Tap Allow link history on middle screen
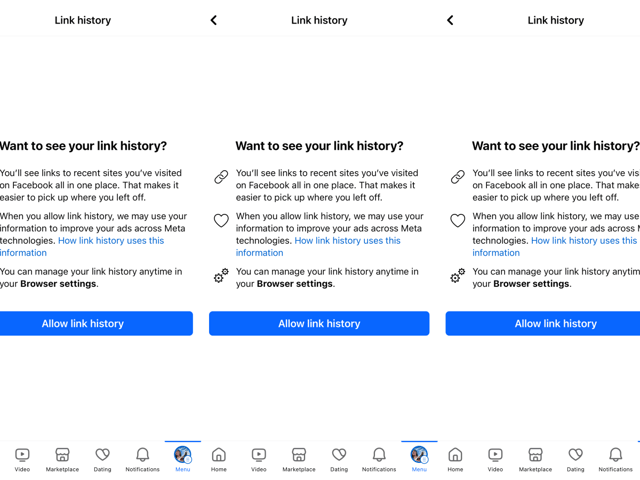 [x=319, y=324]
